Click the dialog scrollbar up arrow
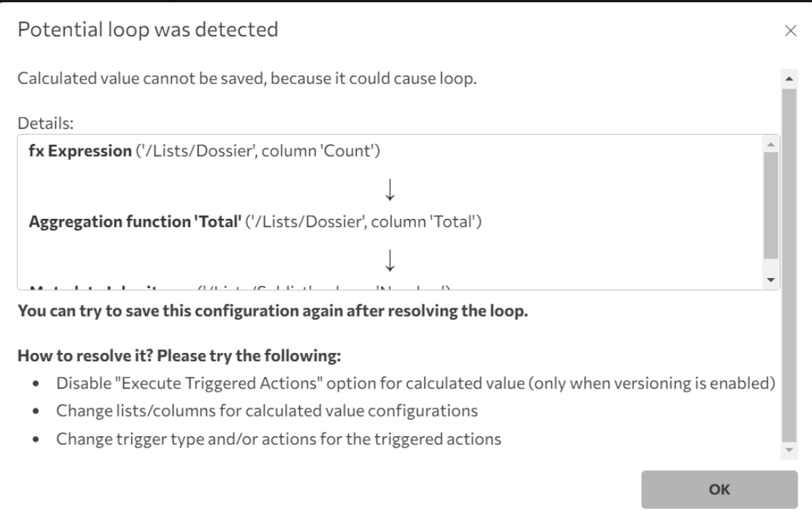 788,77
